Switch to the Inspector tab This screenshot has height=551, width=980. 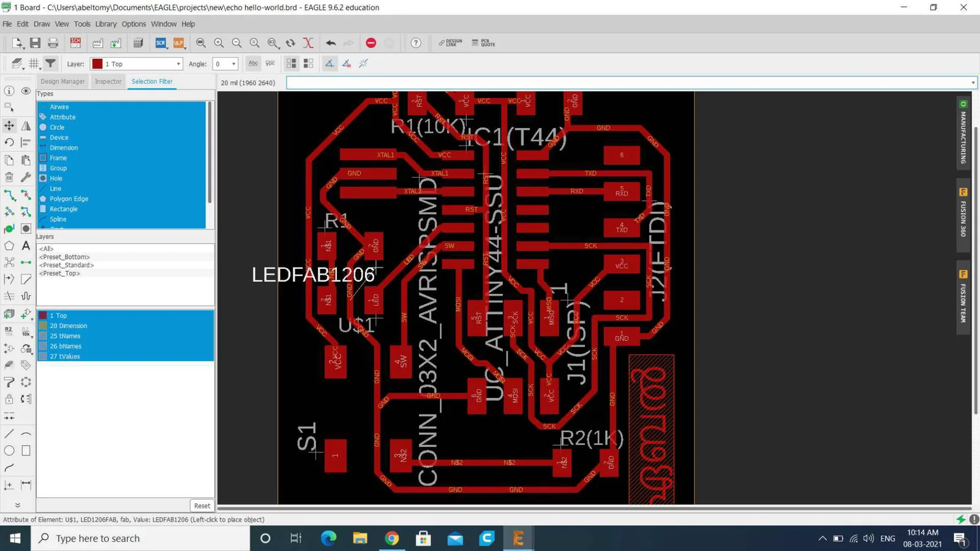(108, 81)
